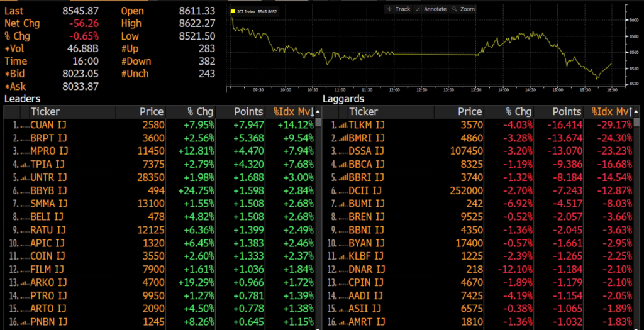Click the volume bars icon beside BMRI IJ
The height and width of the screenshot is (330, 644).
tap(343, 138)
